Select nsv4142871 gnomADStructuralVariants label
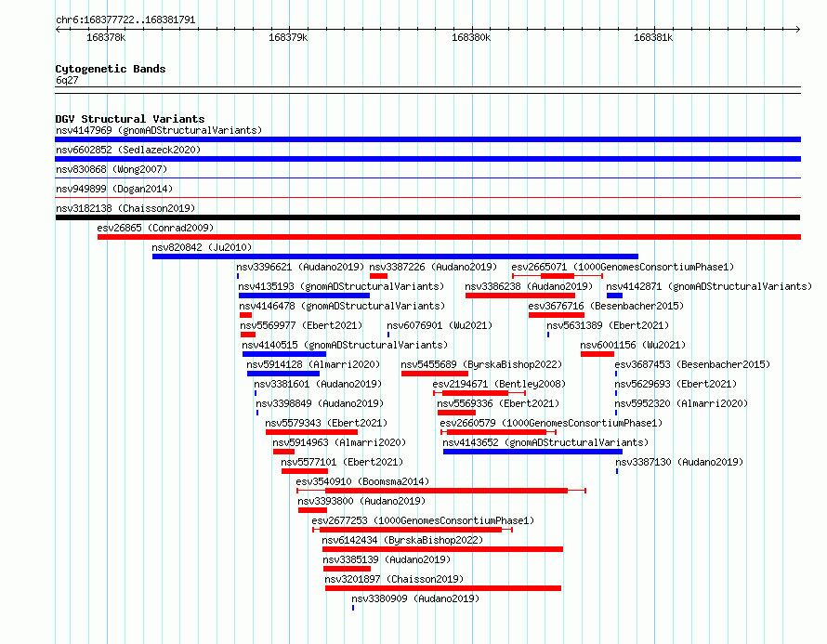 point(709,286)
